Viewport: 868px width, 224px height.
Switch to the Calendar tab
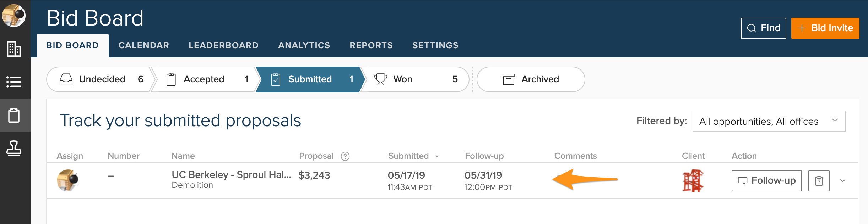[144, 45]
